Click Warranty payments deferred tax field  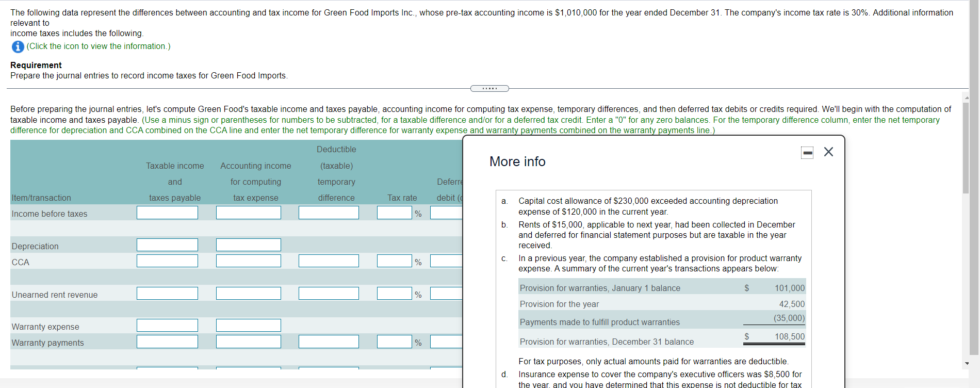tap(447, 342)
